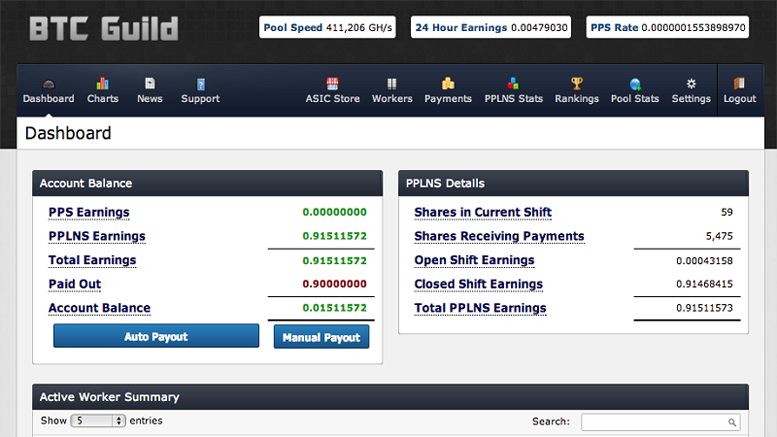Viewport: 777px width, 437px height.
Task: Open the Total Earnings link
Action: click(92, 260)
